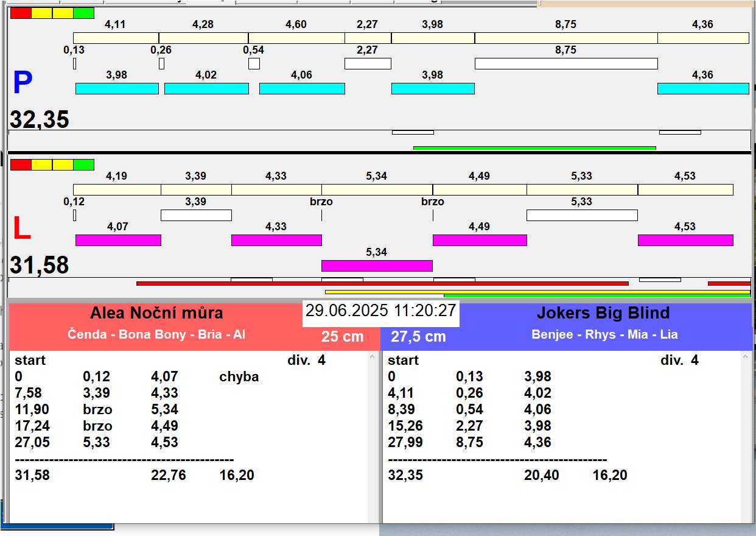Click the green start light in lane P
Image resolution: width=756 pixels, height=536 pixels.
tap(84, 13)
